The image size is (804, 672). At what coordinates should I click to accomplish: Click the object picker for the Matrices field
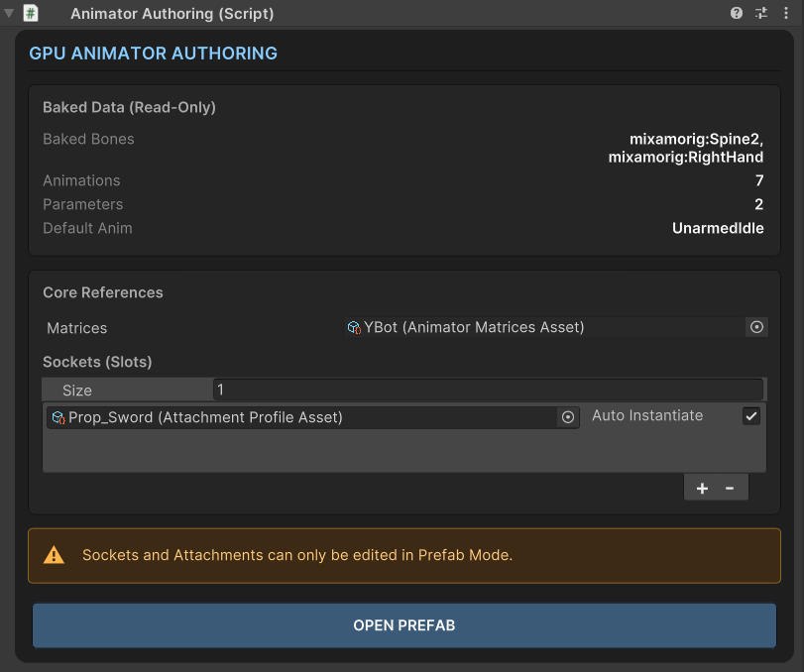756,327
